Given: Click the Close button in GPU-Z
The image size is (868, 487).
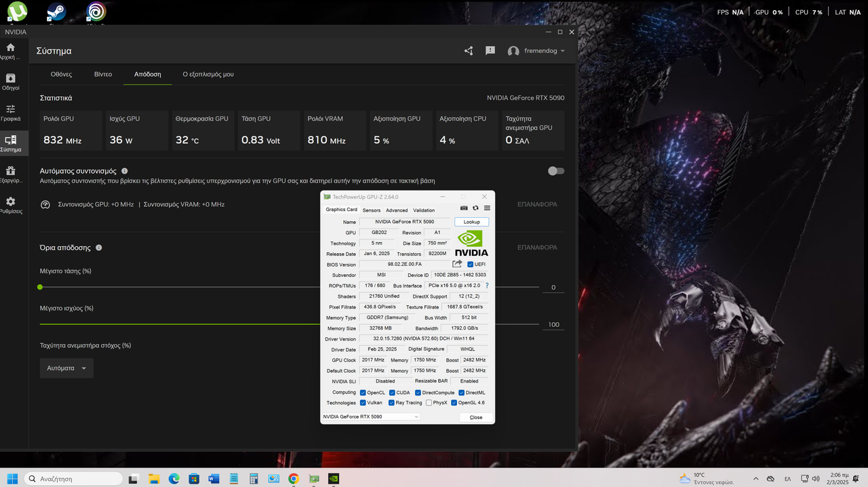Looking at the screenshot, I should click(x=476, y=417).
